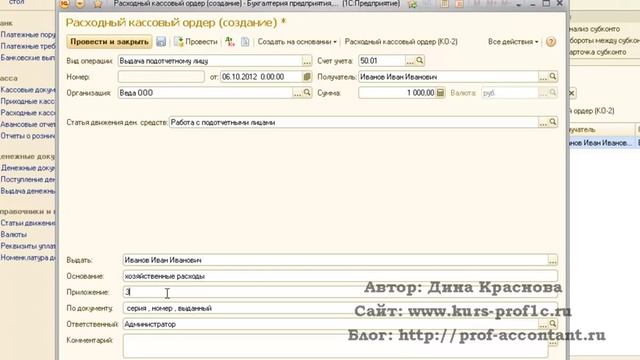Click into the "Номер" field

pos(161,77)
